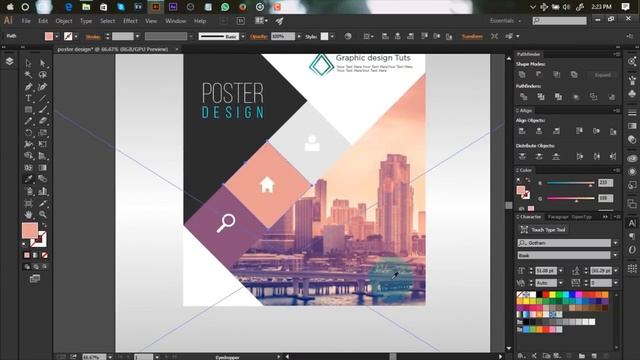The width and height of the screenshot is (640, 360).
Task: Select the Rectangle tool
Action: [x=28, y=110]
